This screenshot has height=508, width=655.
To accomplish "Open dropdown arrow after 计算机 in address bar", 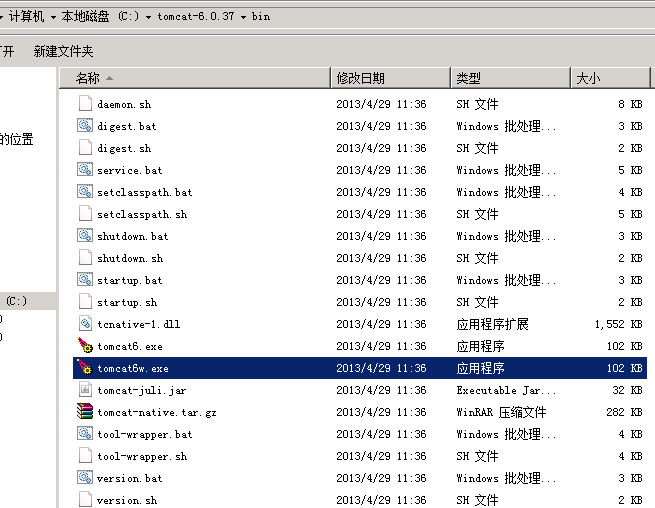I will coord(53,17).
